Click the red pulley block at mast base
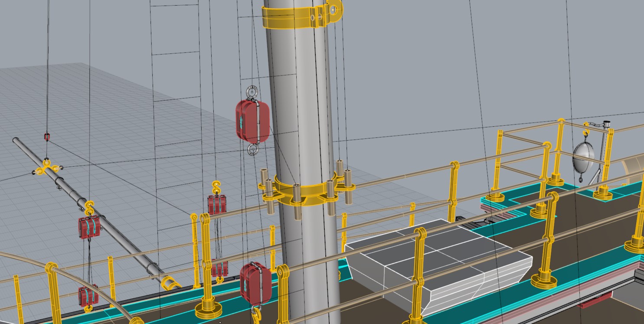The width and height of the screenshot is (644, 324). (255, 283)
